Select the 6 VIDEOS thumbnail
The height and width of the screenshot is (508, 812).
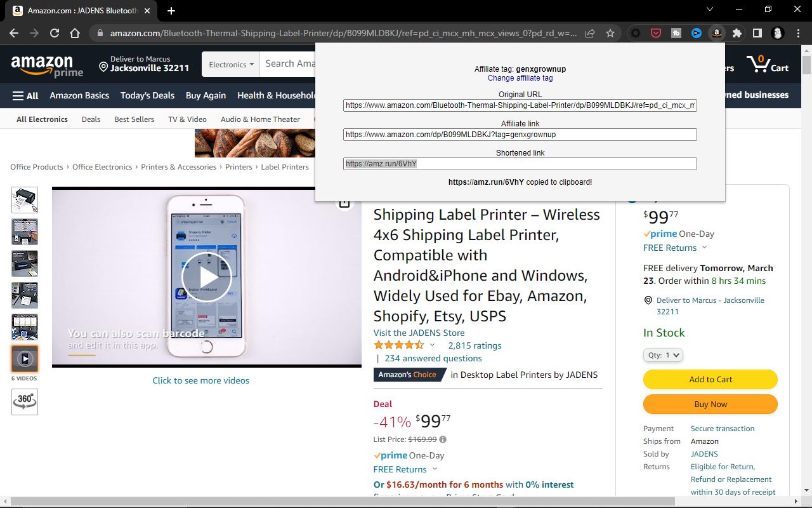pos(25,359)
